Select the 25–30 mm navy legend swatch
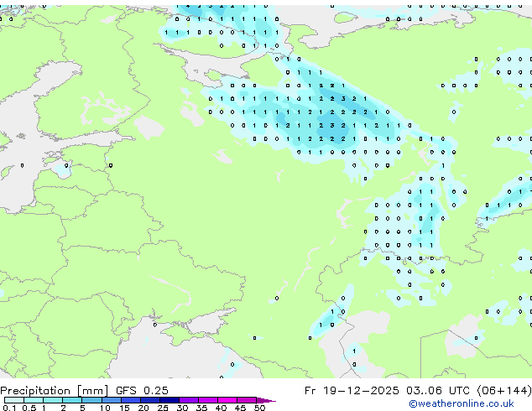532x411 pixels. tap(169, 400)
